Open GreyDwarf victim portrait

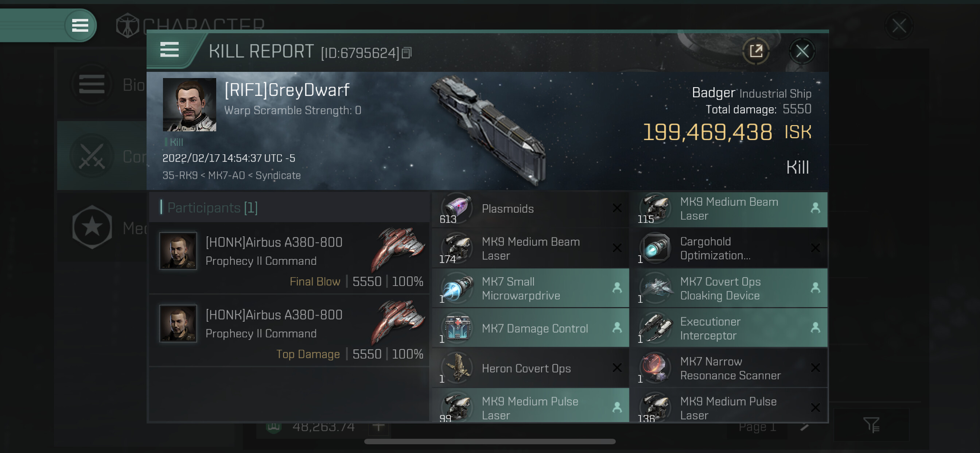pyautogui.click(x=189, y=105)
